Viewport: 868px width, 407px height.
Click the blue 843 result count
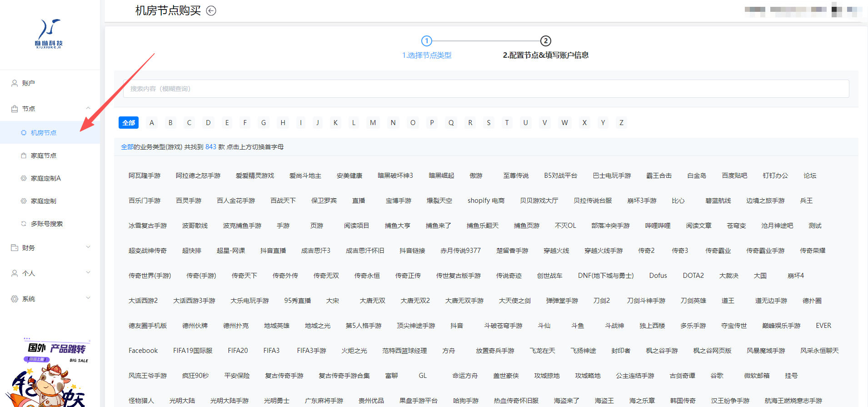click(x=211, y=147)
